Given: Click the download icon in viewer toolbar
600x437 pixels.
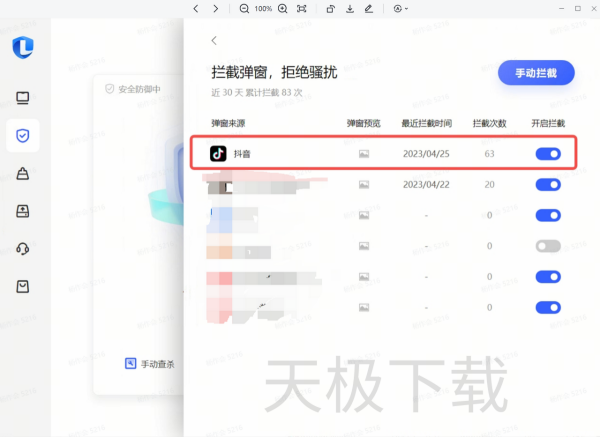Looking at the screenshot, I should point(350,8).
